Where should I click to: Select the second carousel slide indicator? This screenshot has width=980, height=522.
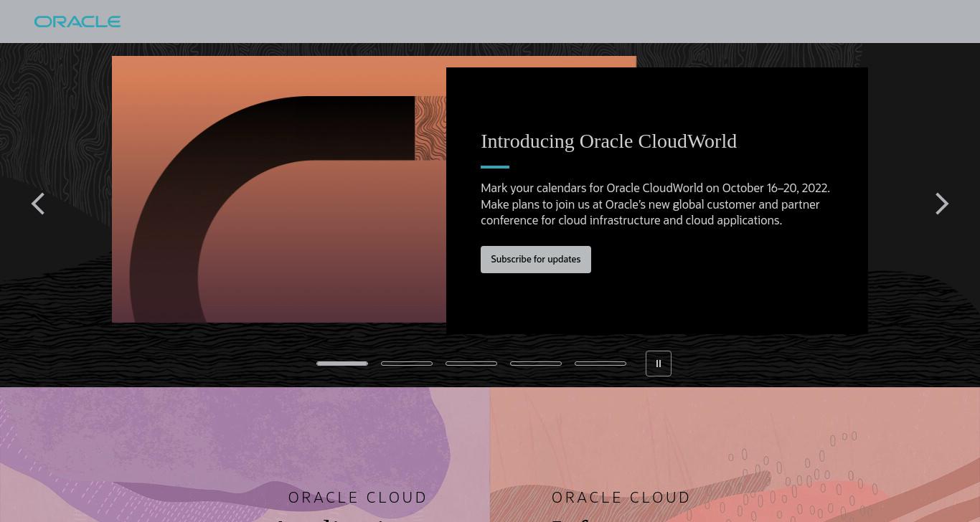coord(407,364)
